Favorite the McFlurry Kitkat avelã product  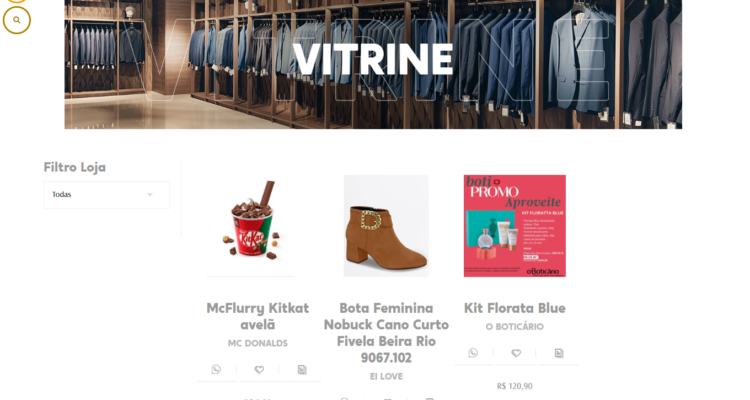click(x=259, y=369)
